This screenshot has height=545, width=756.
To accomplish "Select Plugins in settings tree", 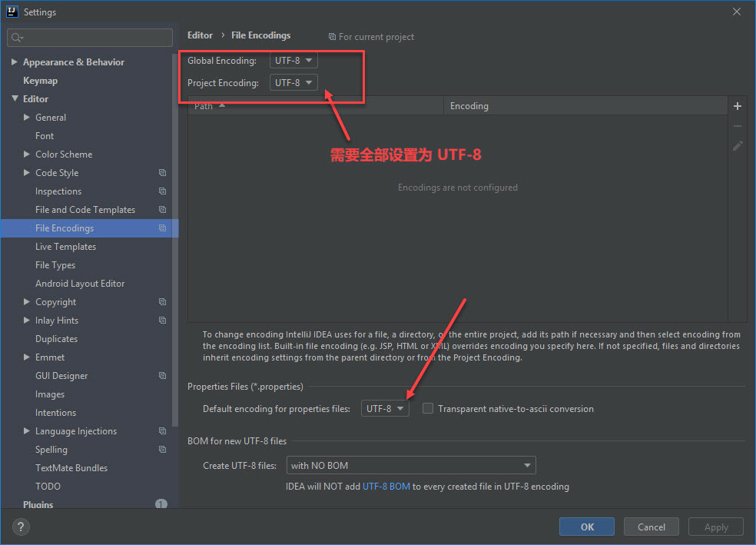I will coord(38,504).
